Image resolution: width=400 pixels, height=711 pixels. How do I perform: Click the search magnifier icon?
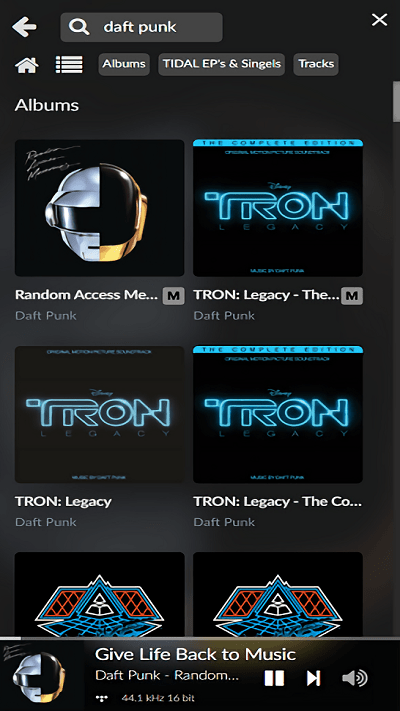pyautogui.click(x=79, y=27)
